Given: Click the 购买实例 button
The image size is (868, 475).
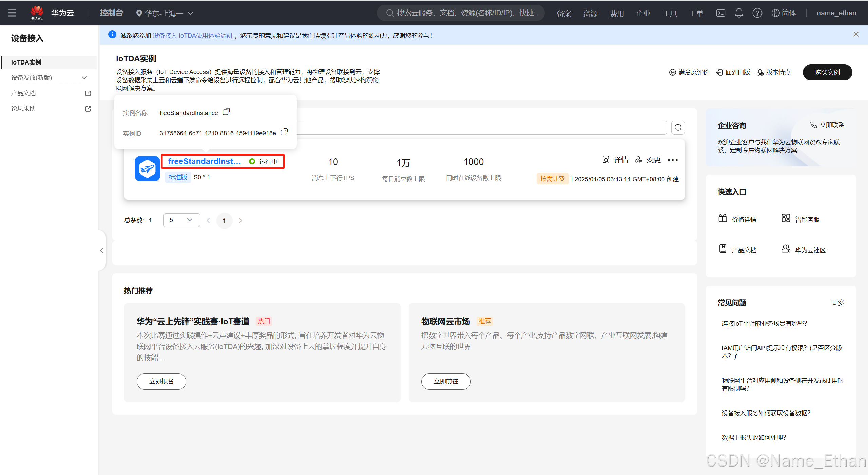Looking at the screenshot, I should click(x=827, y=72).
